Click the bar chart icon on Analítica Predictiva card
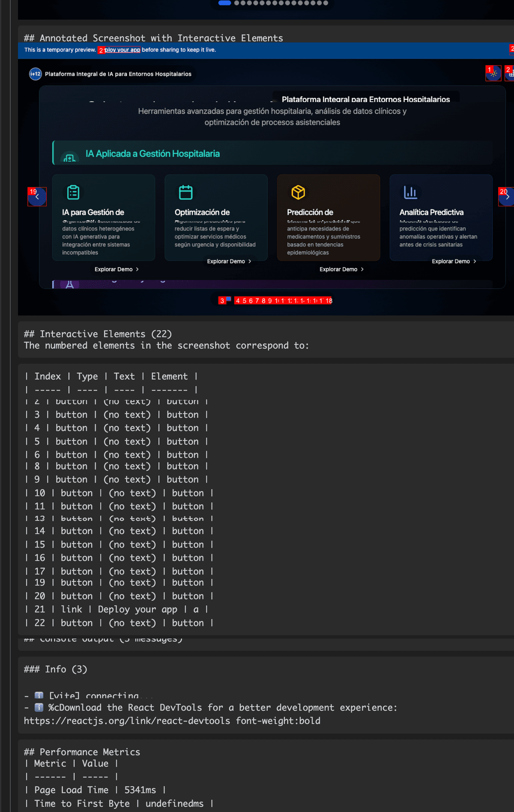The width and height of the screenshot is (514, 812). click(410, 192)
